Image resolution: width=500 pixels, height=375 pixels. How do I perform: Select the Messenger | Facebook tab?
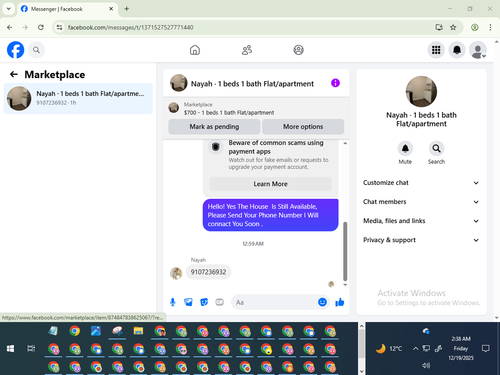tap(67, 9)
